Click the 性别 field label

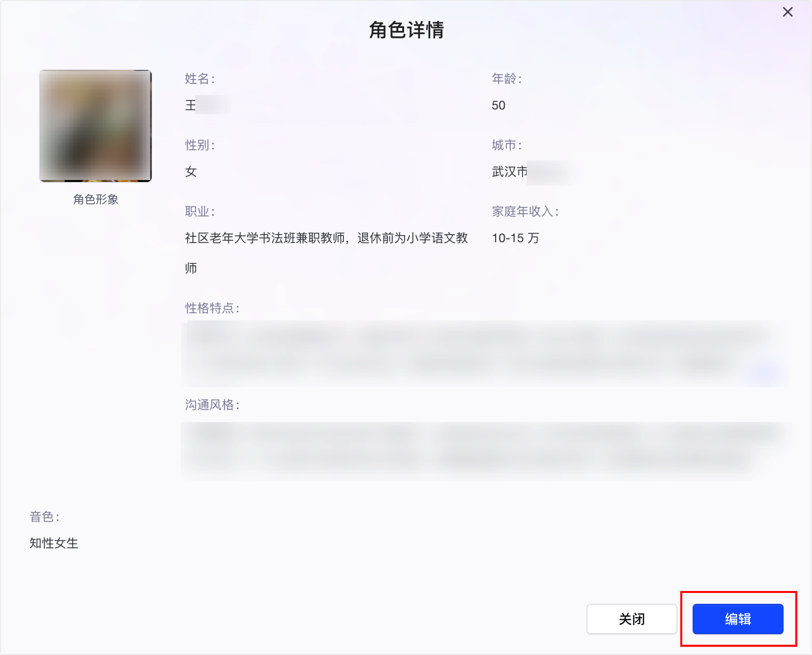tap(199, 145)
